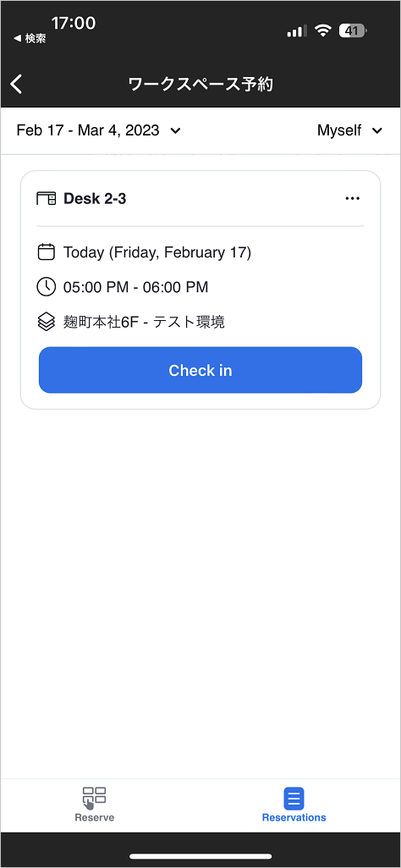401x868 pixels.
Task: Click the chevron next to the date range
Action: coord(175,131)
